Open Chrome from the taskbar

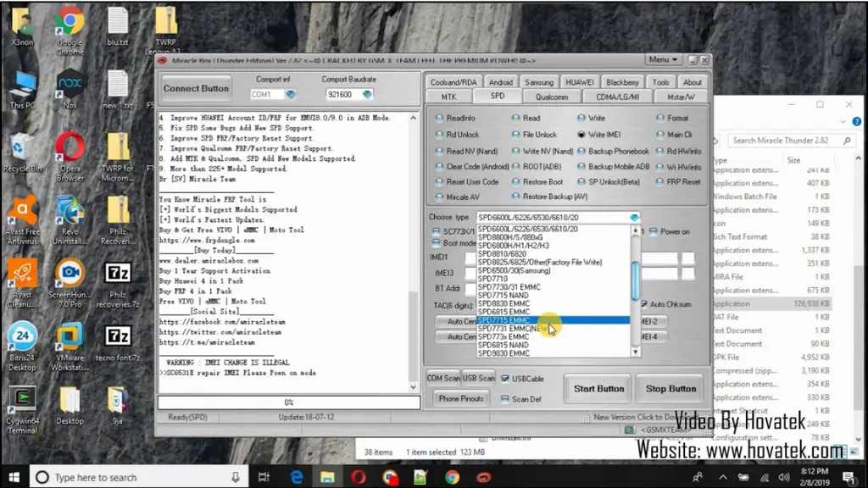click(x=453, y=477)
